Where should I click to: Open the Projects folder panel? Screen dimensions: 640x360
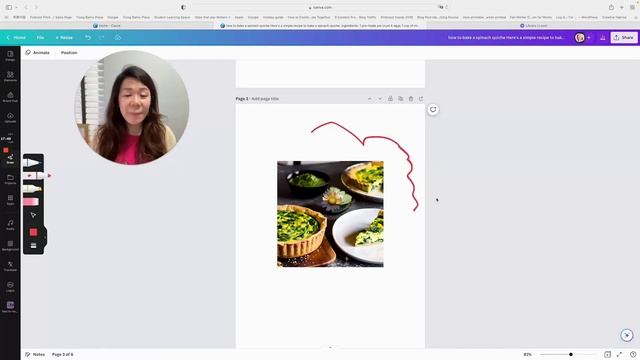[x=10, y=180]
